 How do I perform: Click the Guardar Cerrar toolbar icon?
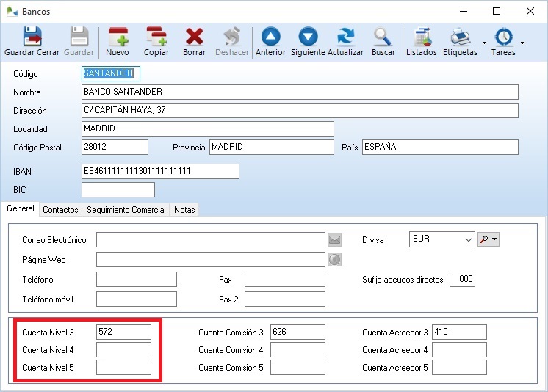[32, 42]
